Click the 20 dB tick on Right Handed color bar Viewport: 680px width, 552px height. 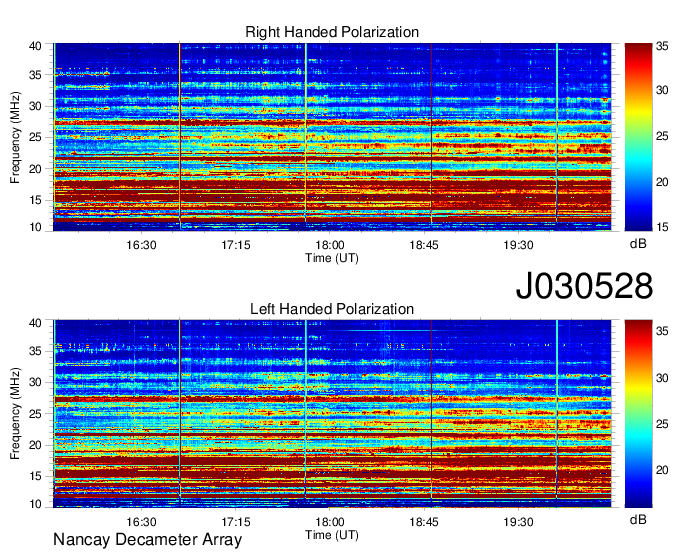(662, 182)
